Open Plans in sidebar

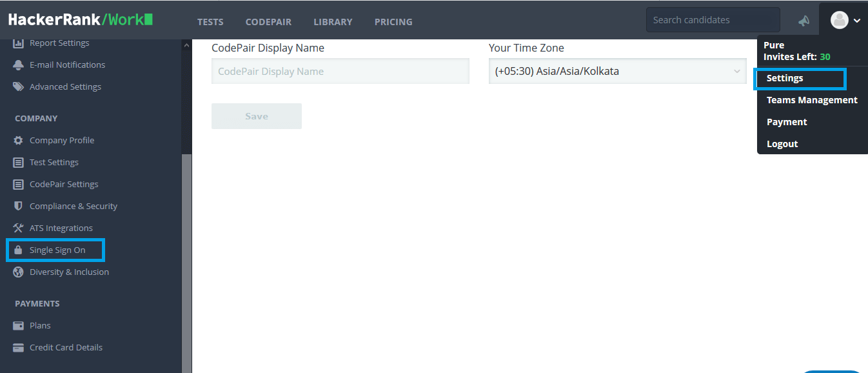[x=40, y=326]
